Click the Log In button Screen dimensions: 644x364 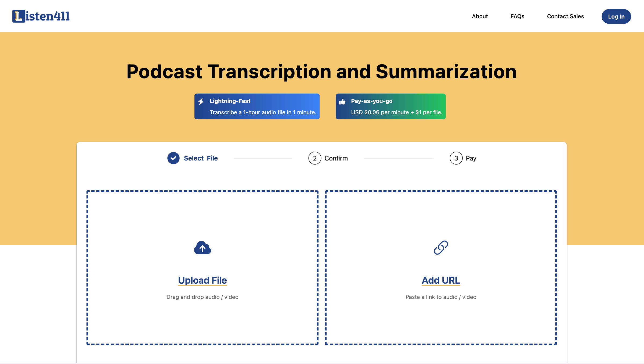(616, 16)
